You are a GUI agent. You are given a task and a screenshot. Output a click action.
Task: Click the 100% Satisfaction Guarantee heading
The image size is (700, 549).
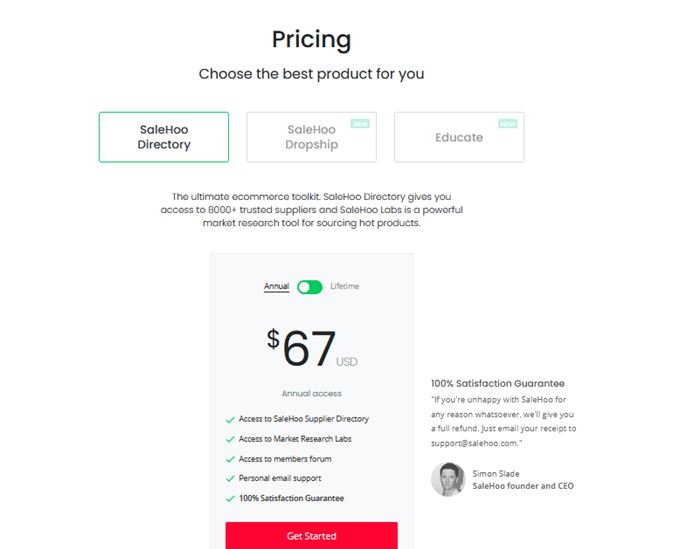click(x=497, y=383)
